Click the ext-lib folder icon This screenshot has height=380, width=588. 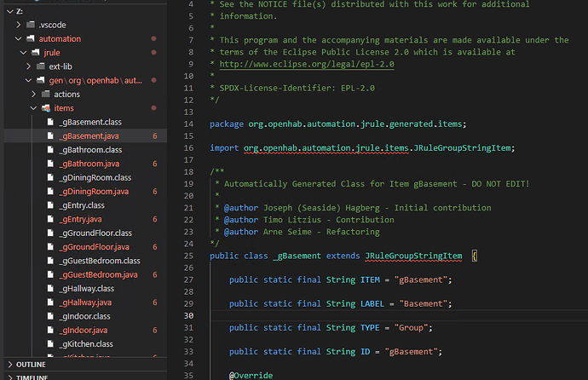(39, 66)
